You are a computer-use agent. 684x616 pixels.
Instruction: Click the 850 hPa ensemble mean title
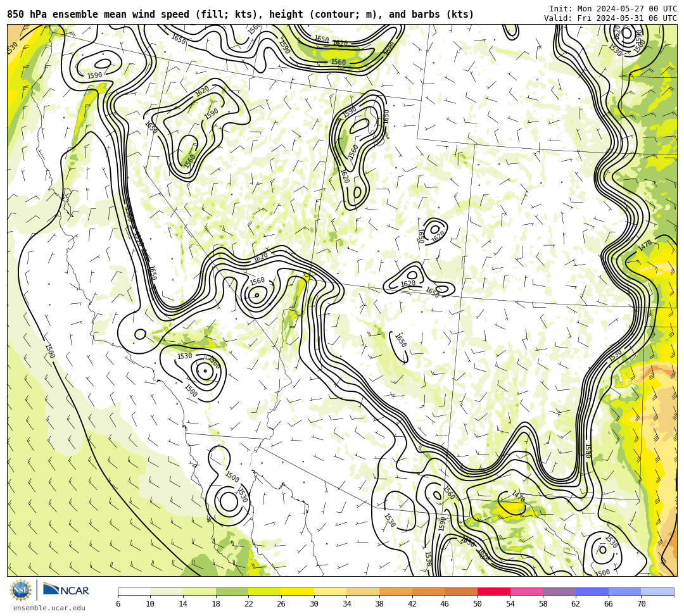241,15
